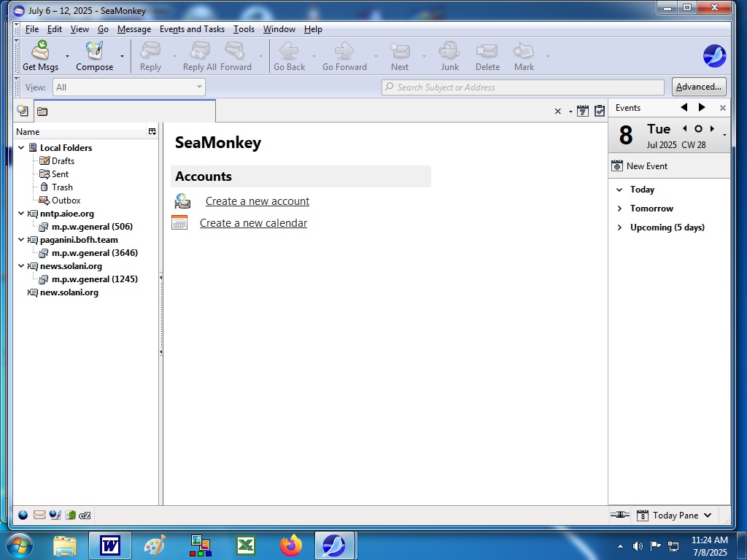Open the Events and Tasks menu
This screenshot has height=560, width=747.
pyautogui.click(x=192, y=29)
